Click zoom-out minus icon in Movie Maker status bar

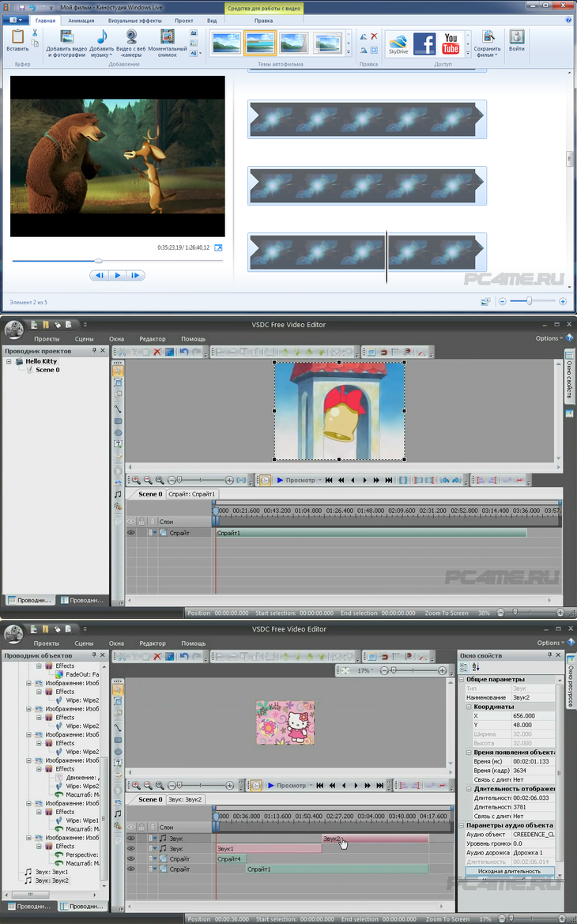(x=503, y=301)
